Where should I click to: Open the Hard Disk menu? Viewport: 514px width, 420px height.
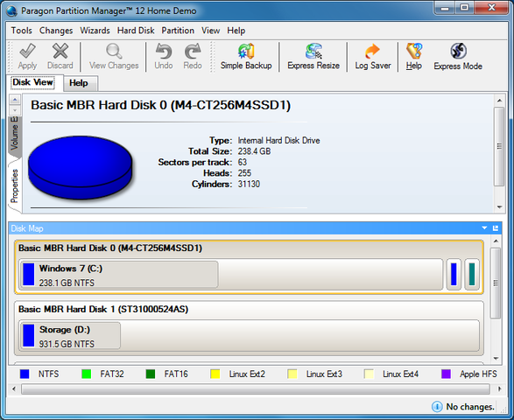(x=136, y=31)
